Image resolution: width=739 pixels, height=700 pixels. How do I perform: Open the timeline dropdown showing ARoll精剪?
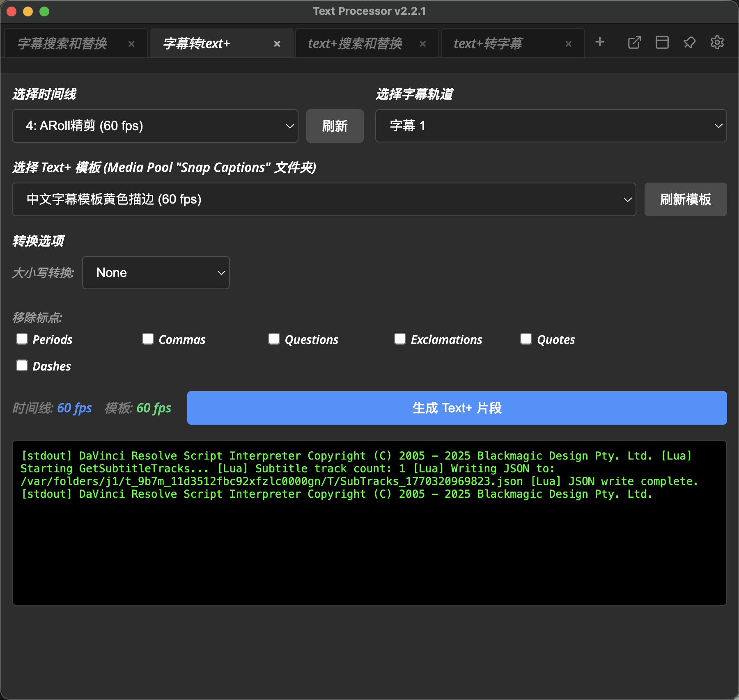(x=155, y=126)
